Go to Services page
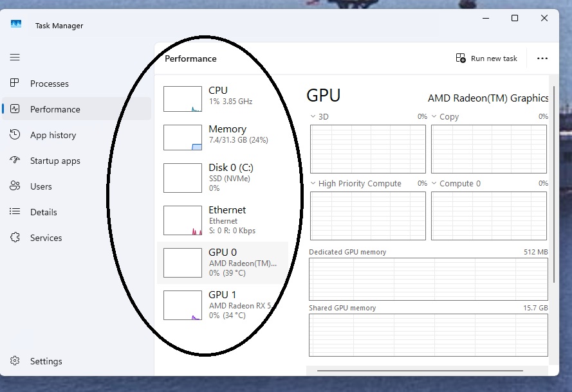The width and height of the screenshot is (572, 392). (46, 238)
